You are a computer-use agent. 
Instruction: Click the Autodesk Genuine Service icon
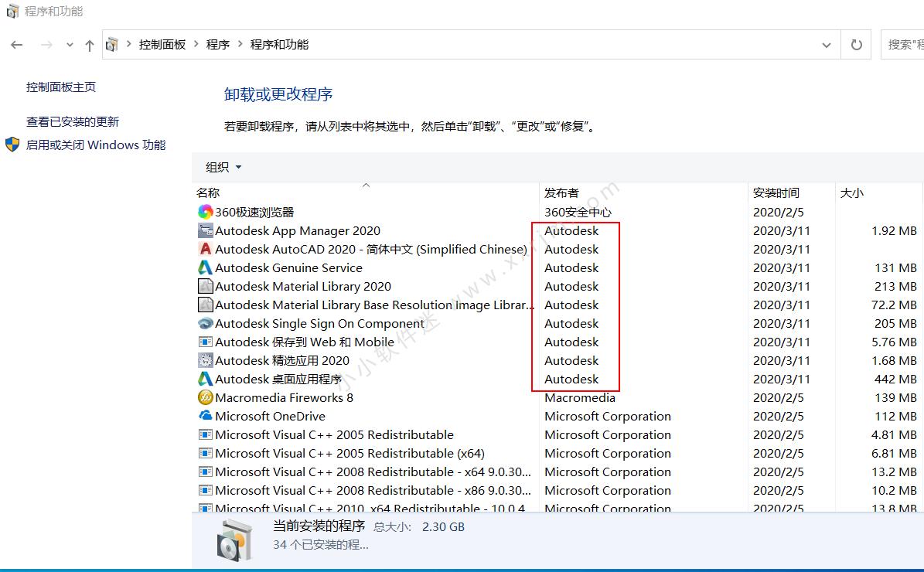(x=204, y=267)
